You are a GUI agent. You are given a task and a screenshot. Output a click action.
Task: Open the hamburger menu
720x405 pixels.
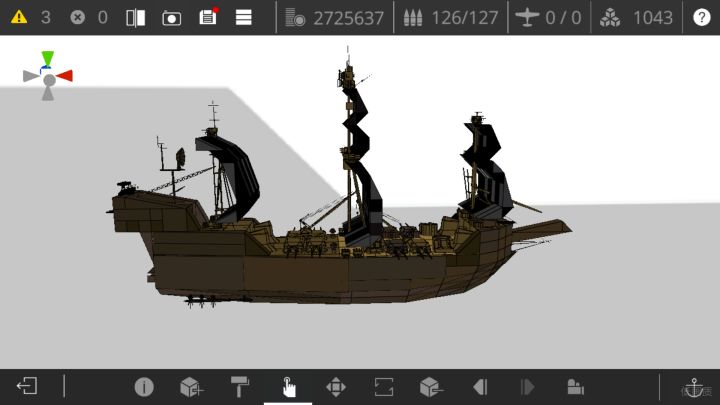click(243, 17)
